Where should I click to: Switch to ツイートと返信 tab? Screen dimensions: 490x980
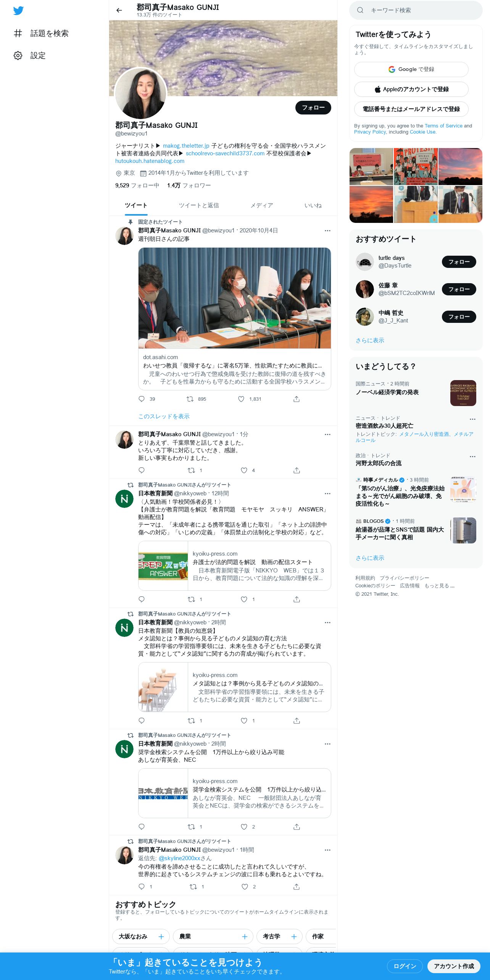tap(199, 205)
